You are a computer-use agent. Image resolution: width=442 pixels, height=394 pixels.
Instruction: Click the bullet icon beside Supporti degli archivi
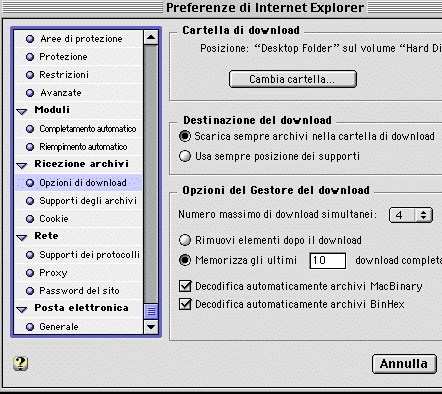30,201
